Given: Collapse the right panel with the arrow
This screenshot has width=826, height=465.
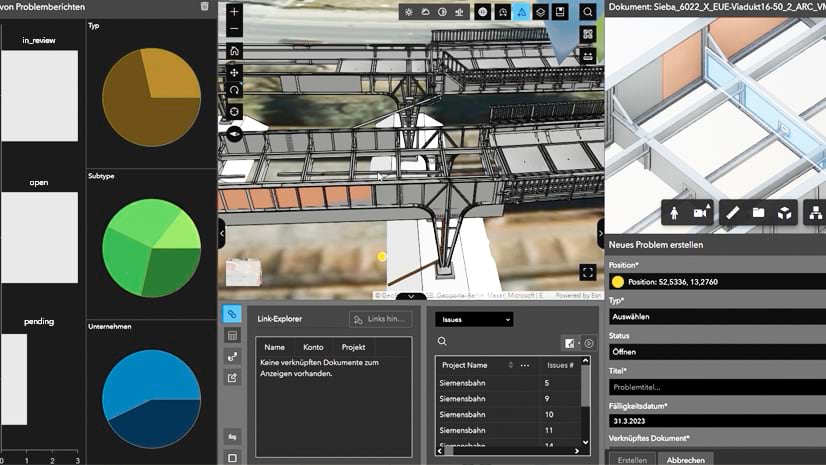Looking at the screenshot, I should pyautogui.click(x=600, y=233).
